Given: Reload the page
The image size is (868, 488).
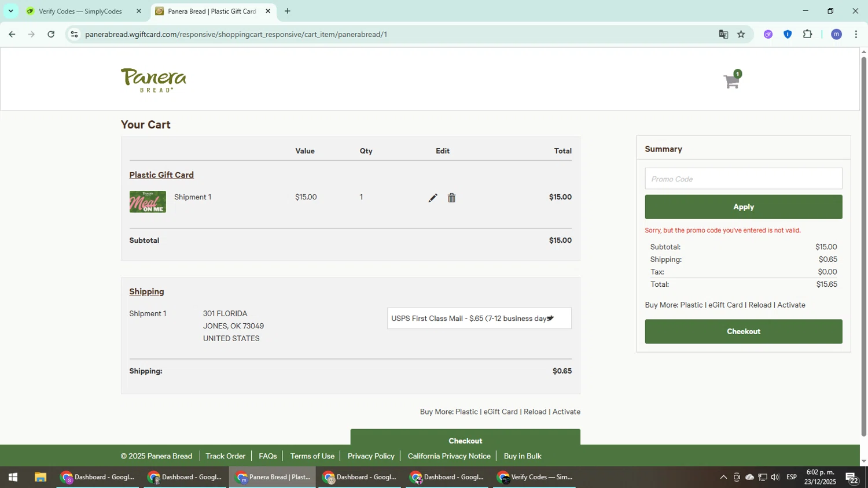Looking at the screenshot, I should point(51,34).
